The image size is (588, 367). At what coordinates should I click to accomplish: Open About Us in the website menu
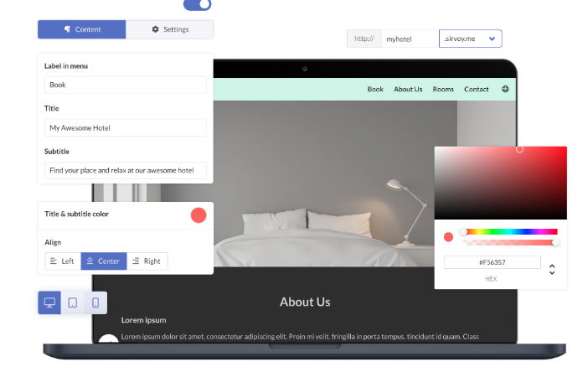pos(408,90)
